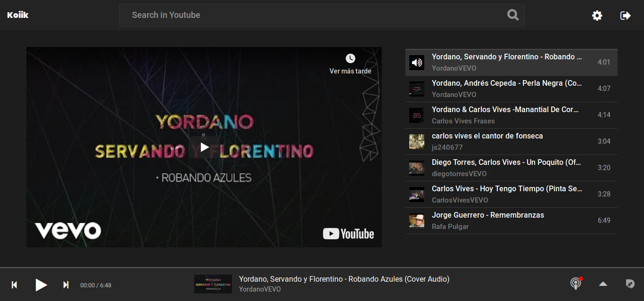Skip to next track
Viewport: 644px width, 301px height.
pos(66,285)
